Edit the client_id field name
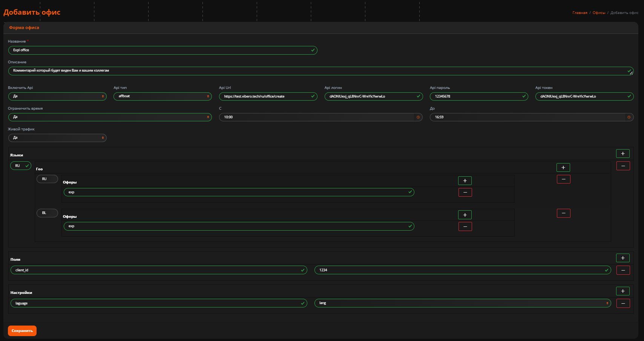Viewport: 644px width, 341px height. [159, 270]
